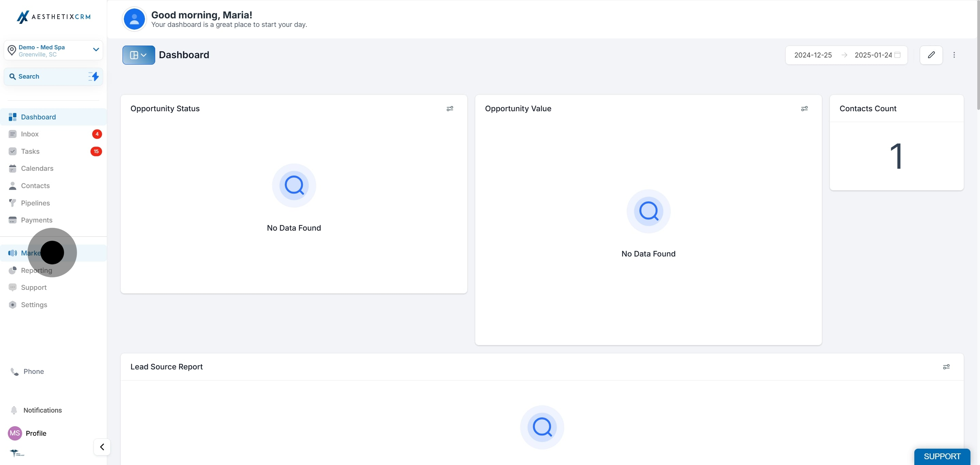Click the Notifications bell icon
The image size is (980, 465).
coord(14,410)
